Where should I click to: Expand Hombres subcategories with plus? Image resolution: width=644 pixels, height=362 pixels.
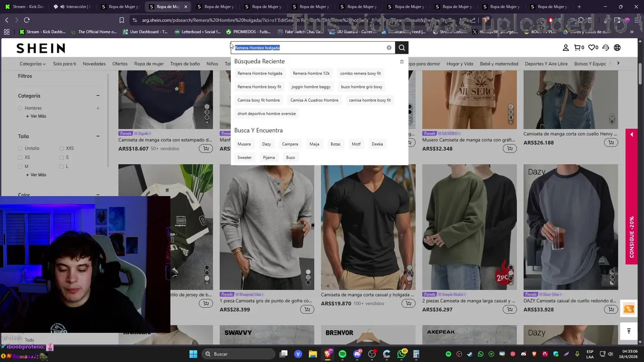(98, 108)
